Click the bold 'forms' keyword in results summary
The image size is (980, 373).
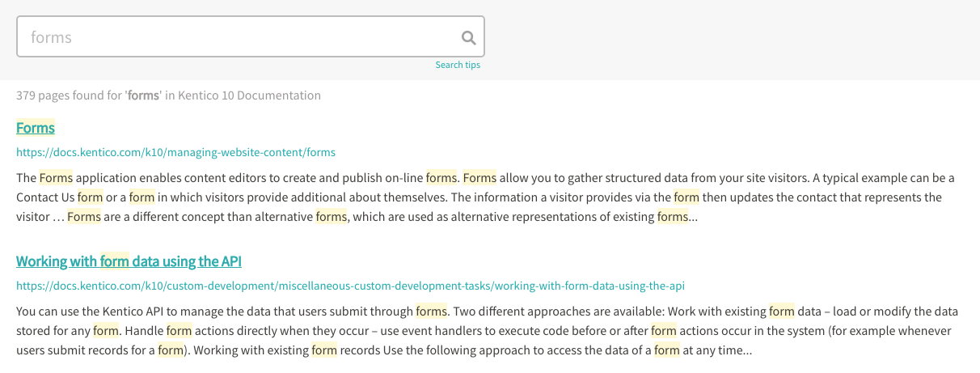[x=144, y=95]
